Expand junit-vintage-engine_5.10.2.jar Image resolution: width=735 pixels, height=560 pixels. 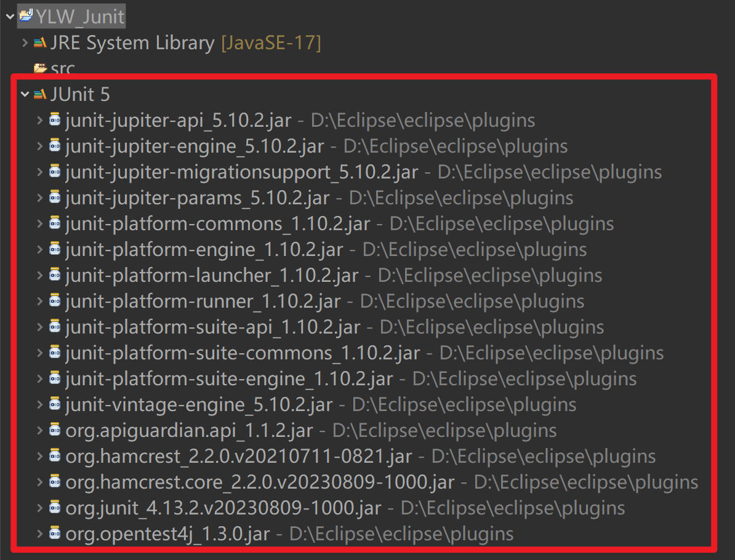40,404
